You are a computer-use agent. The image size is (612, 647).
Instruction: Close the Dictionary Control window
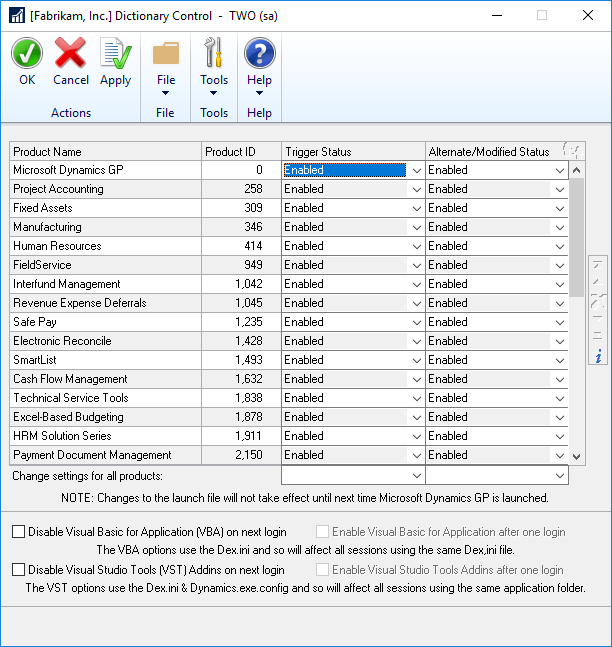tap(588, 15)
